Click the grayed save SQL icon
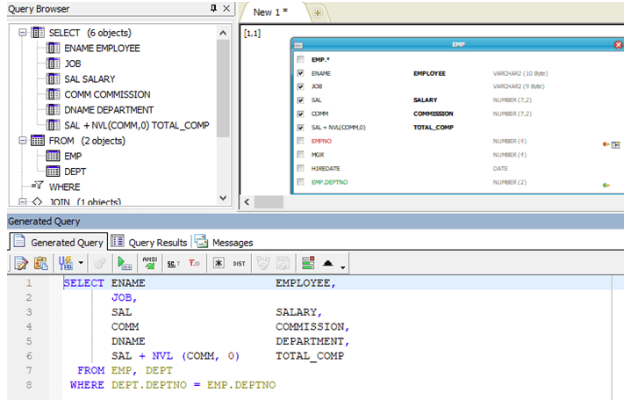 point(283,263)
